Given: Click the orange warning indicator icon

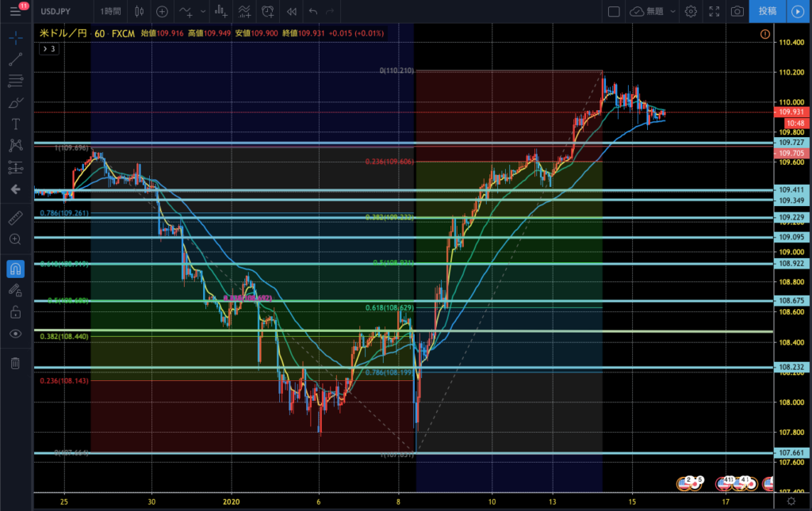Looking at the screenshot, I should click(765, 34).
